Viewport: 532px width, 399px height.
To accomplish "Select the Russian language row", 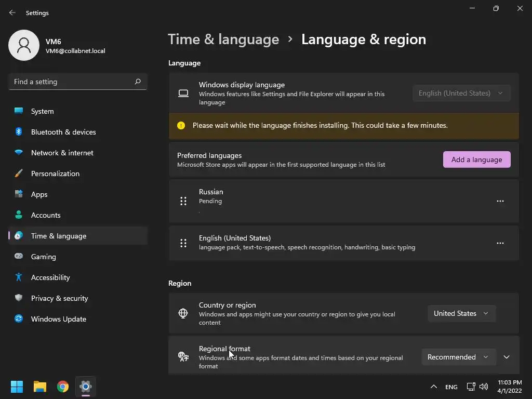I will [344, 201].
